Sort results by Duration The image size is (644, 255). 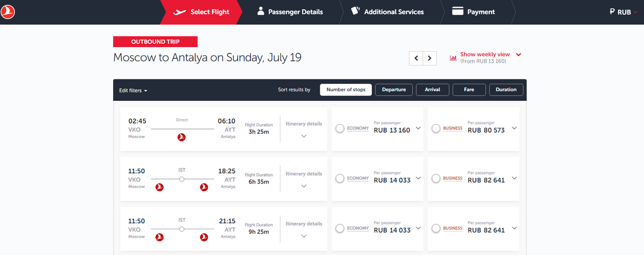point(506,90)
